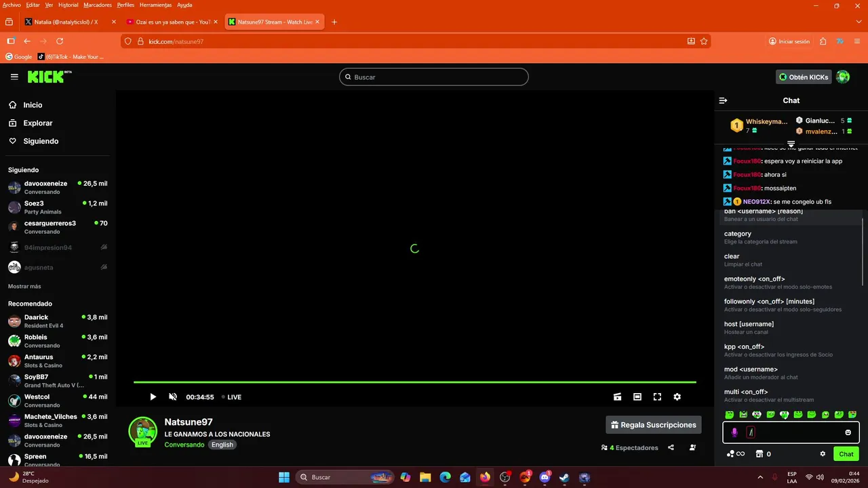Select the host [username] command
868x488 pixels.
789,327
